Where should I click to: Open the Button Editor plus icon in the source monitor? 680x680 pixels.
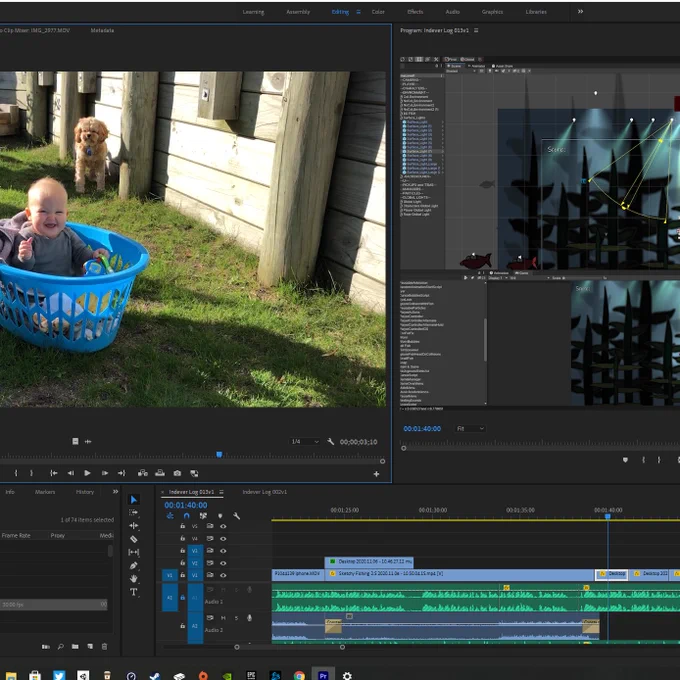click(x=376, y=474)
